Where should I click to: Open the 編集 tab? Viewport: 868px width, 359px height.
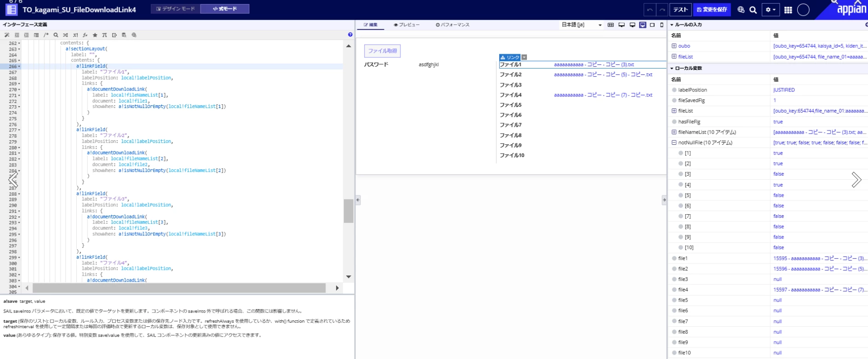371,25
